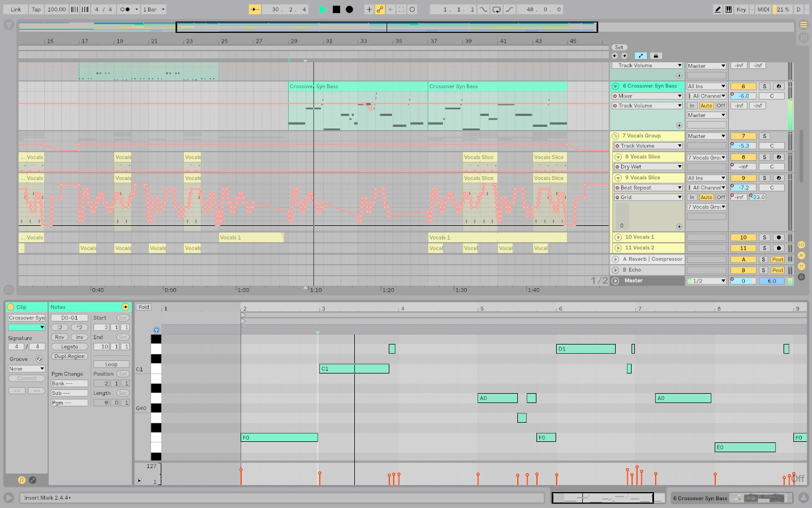Toggle the Metronome icon
The height and width of the screenshot is (508, 812).
(x=125, y=9)
